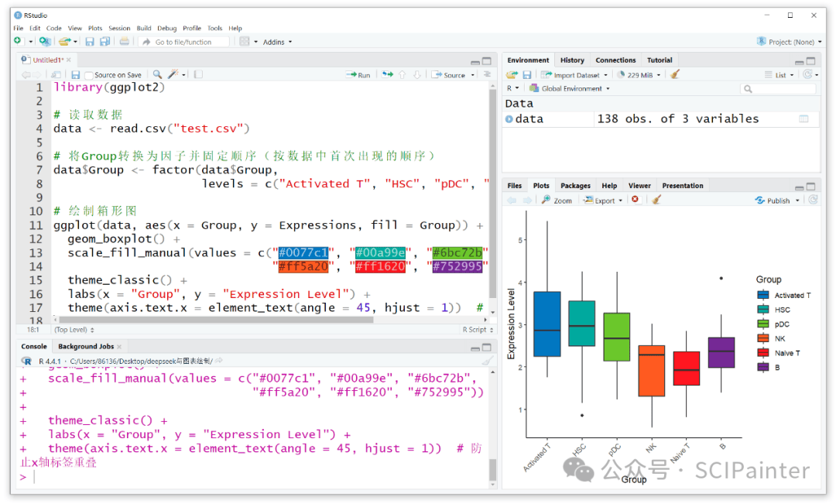
Task: Click Load workspace icon in Environment pane
Action: [x=512, y=74]
